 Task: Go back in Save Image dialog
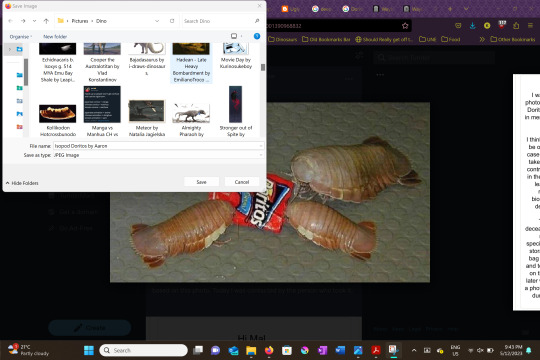(10, 21)
